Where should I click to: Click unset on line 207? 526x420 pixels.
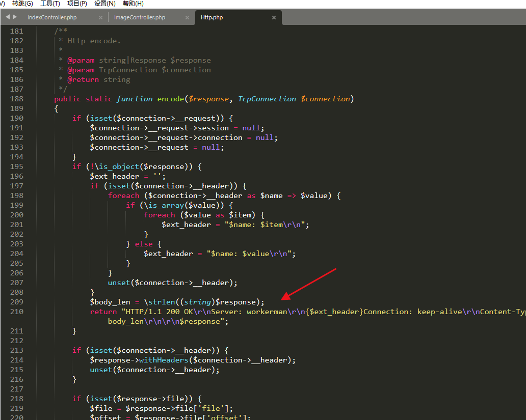tap(119, 283)
